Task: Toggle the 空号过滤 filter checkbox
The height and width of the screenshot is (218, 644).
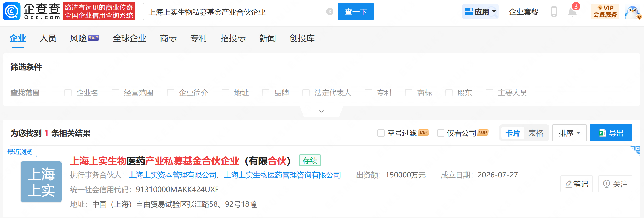Action: 381,133
